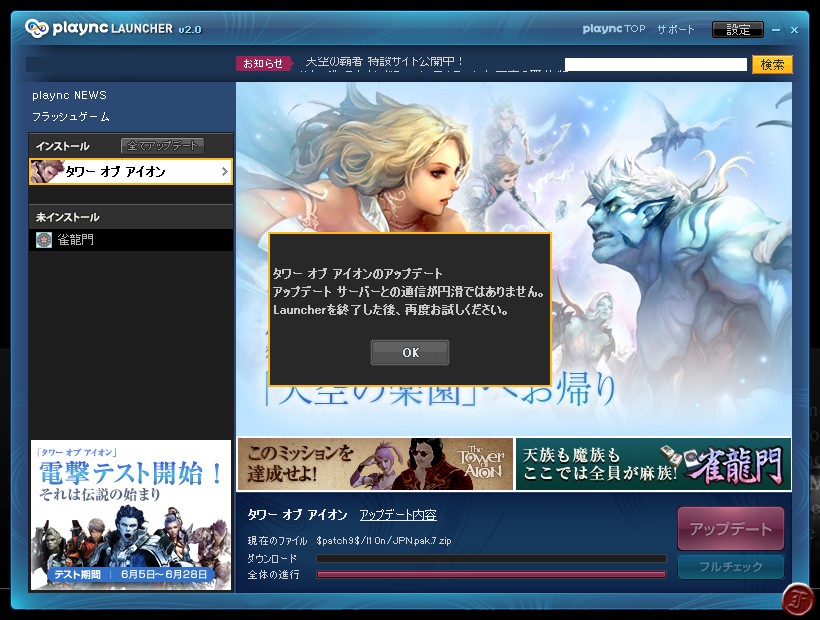Click the current file path $patch9$ text
This screenshot has width=820, height=620.
coord(384,541)
